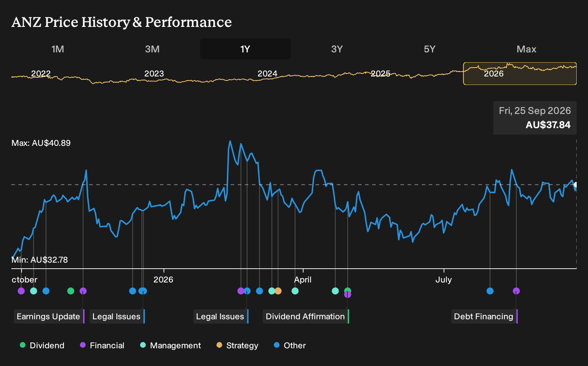Click single blue dot left of the overlapping blue pair
The height and width of the screenshot is (366, 588).
point(133,291)
